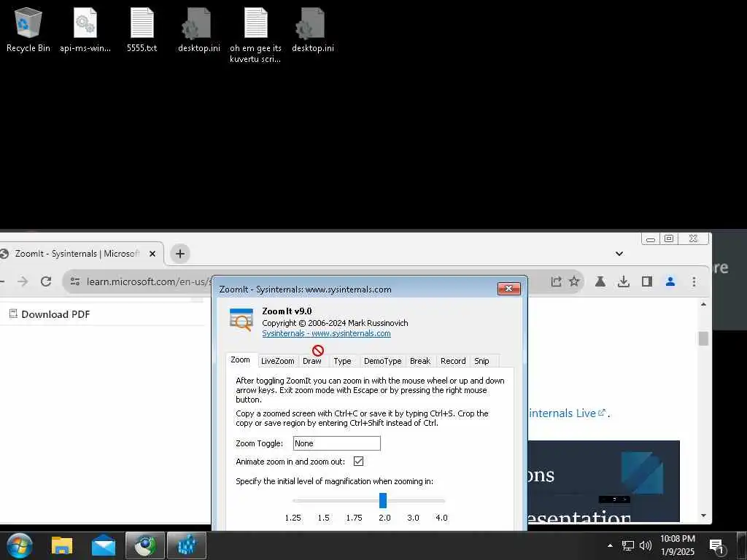The width and height of the screenshot is (747, 560).
Task: Open the browser profile avatar icon
Action: [x=670, y=281]
